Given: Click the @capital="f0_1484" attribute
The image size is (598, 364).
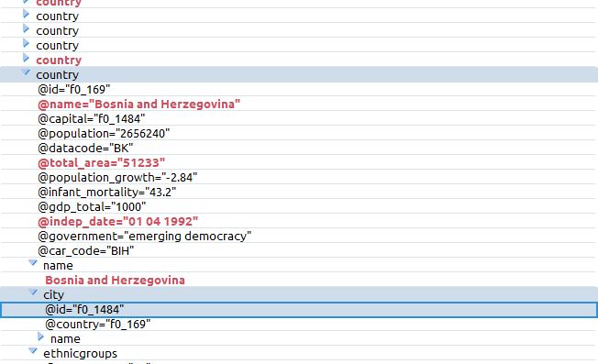Looking at the screenshot, I should [x=91, y=119].
